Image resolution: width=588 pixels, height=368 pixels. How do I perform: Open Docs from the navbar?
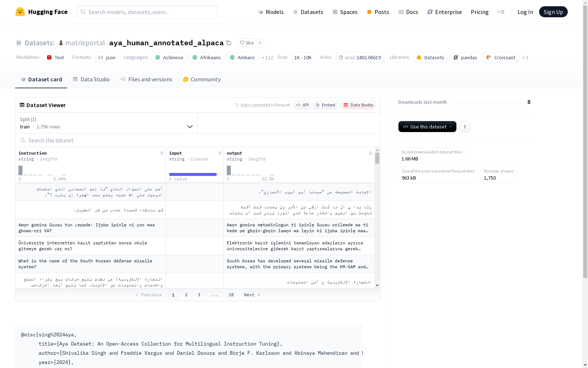(408, 12)
